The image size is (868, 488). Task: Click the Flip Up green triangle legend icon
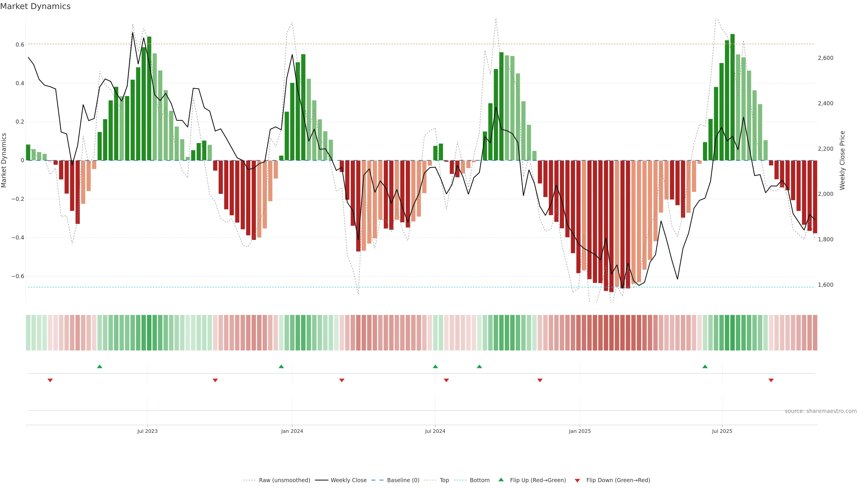coord(501,480)
